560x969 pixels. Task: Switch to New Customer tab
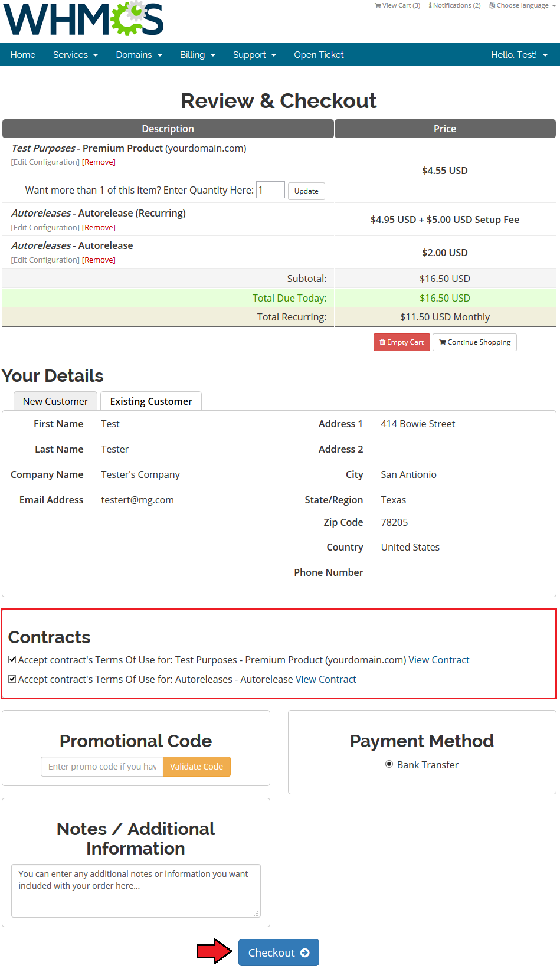pyautogui.click(x=55, y=401)
